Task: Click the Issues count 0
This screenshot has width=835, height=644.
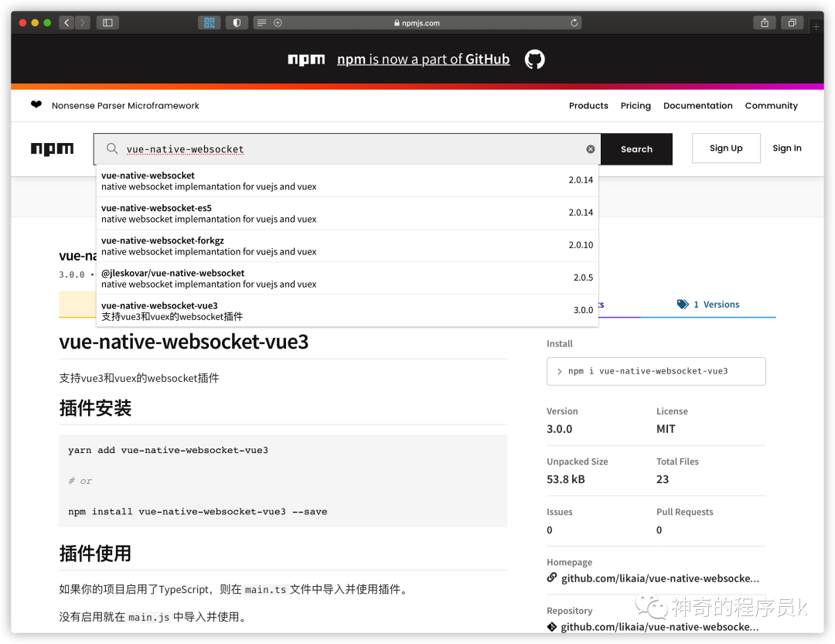Action: click(550, 530)
